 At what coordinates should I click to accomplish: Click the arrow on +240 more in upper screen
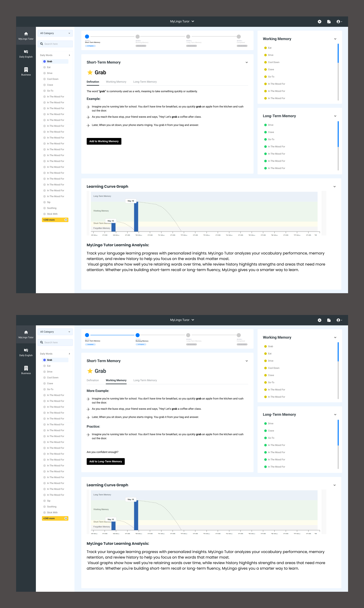click(x=66, y=220)
